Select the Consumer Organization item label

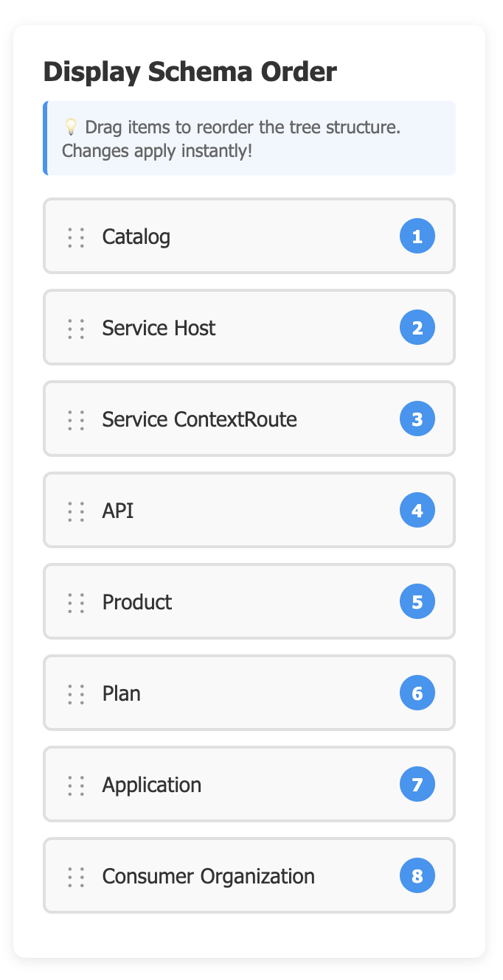(x=209, y=876)
